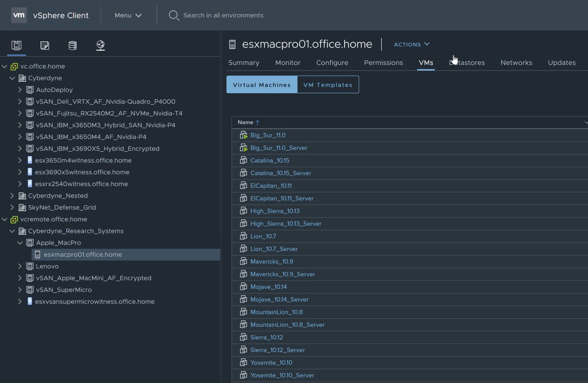
Task: Click the VM icon beside Yosemite_10.10
Action: [x=244, y=362]
